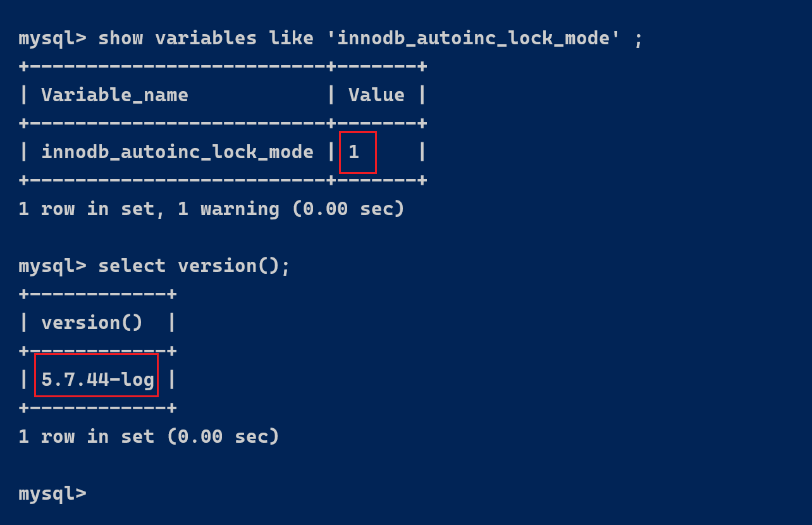Click the version() column header

click(92, 323)
